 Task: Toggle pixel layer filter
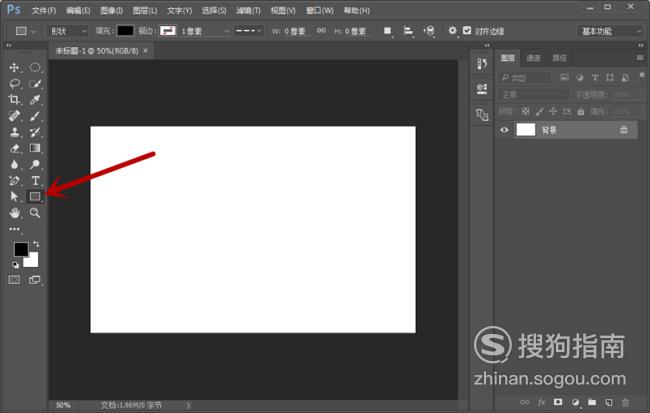(564, 77)
